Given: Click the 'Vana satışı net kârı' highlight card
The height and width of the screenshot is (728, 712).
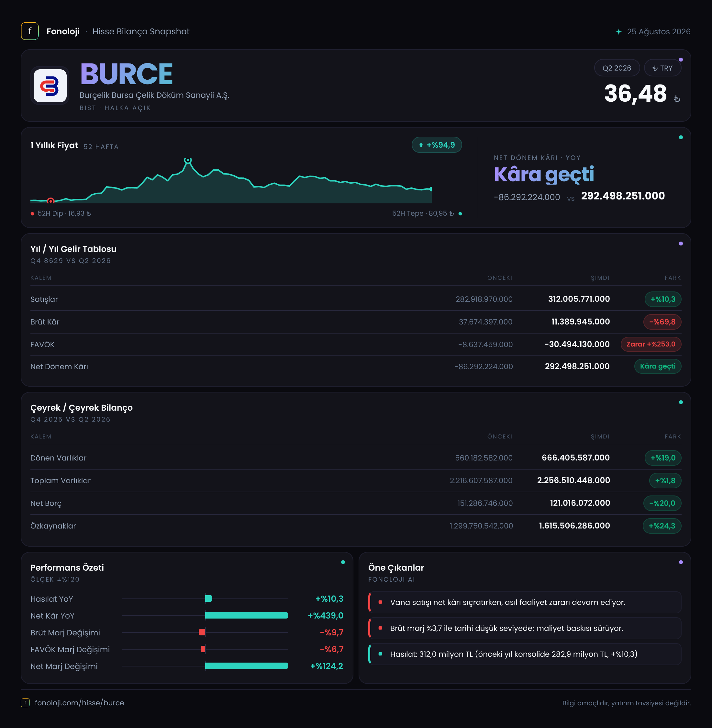Looking at the screenshot, I should 525,602.
